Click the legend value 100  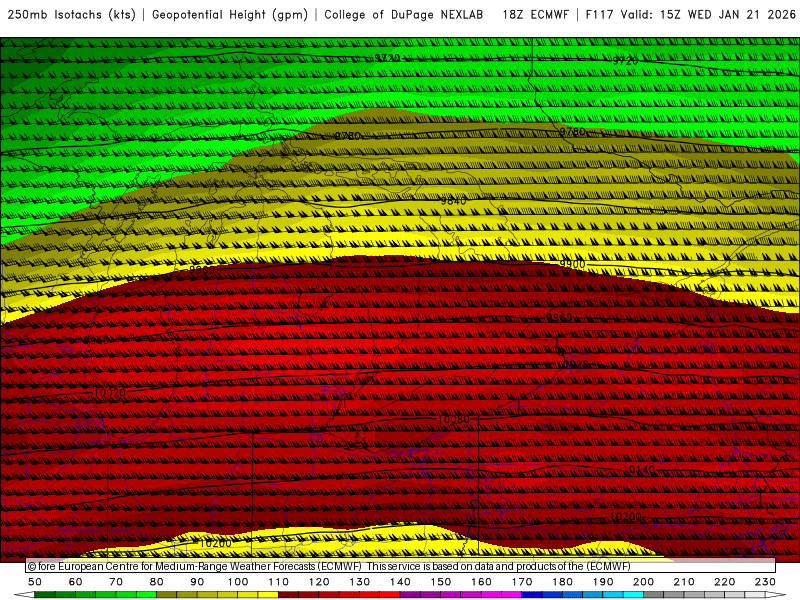pyautogui.click(x=238, y=582)
